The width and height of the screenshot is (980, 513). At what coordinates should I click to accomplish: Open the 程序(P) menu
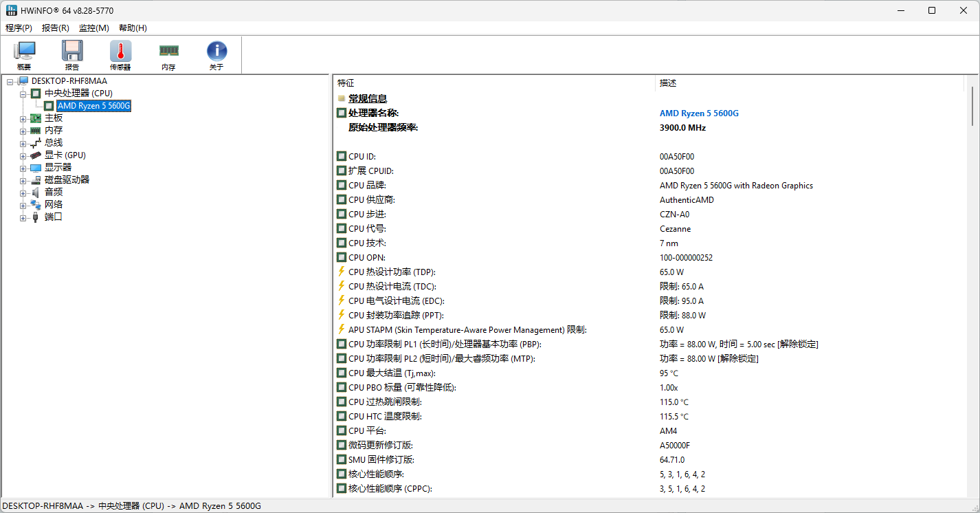pos(19,28)
